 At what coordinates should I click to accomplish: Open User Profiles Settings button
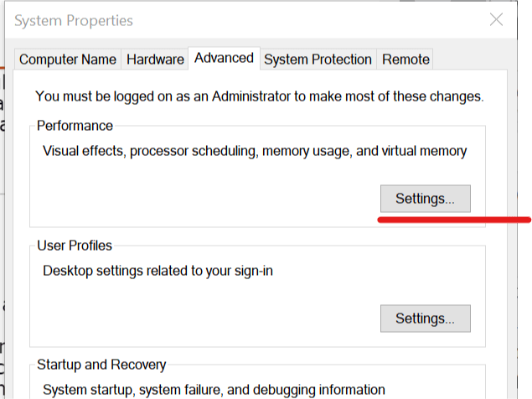pos(425,319)
